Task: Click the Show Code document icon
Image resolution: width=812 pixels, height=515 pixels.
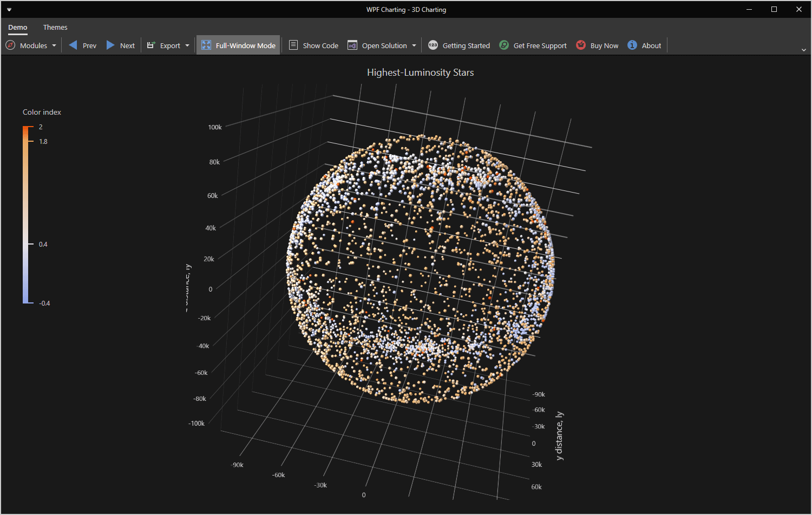Action: (x=293, y=45)
